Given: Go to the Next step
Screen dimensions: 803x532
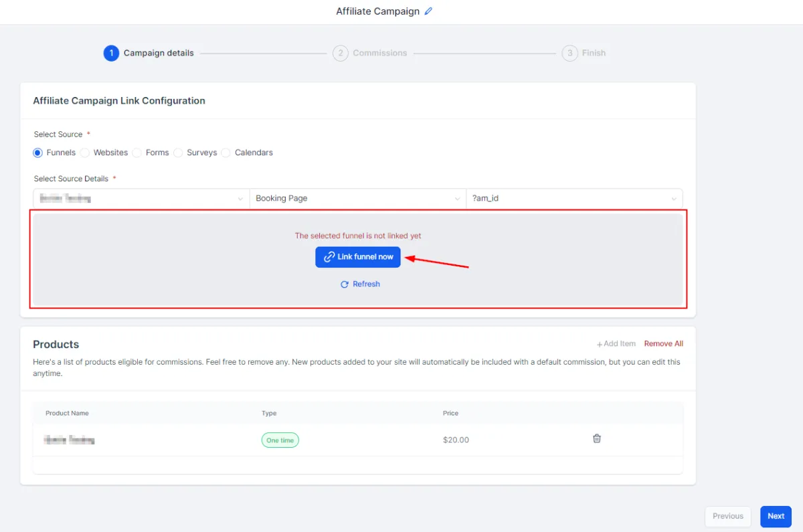Looking at the screenshot, I should [x=776, y=517].
